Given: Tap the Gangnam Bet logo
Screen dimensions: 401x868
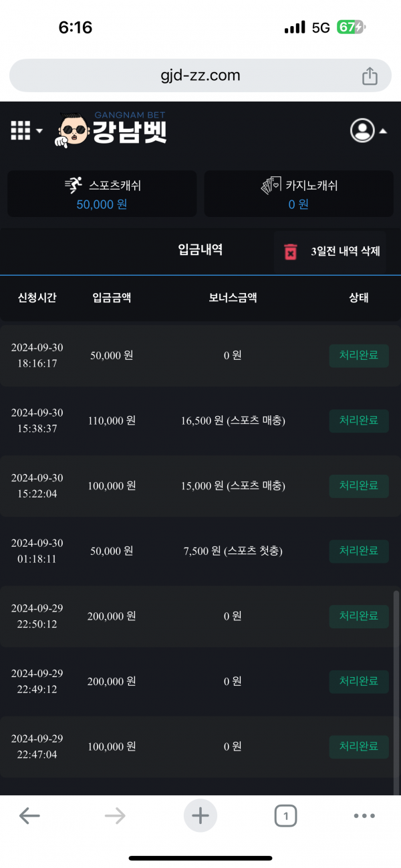Looking at the screenshot, I should coord(112,129).
